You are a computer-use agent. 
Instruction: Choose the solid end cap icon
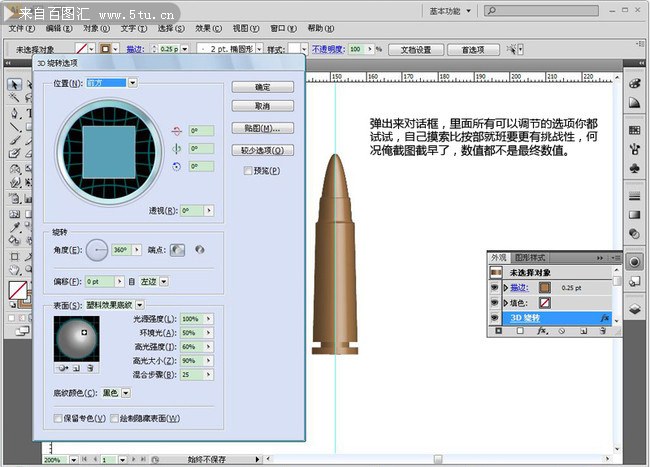tap(177, 250)
